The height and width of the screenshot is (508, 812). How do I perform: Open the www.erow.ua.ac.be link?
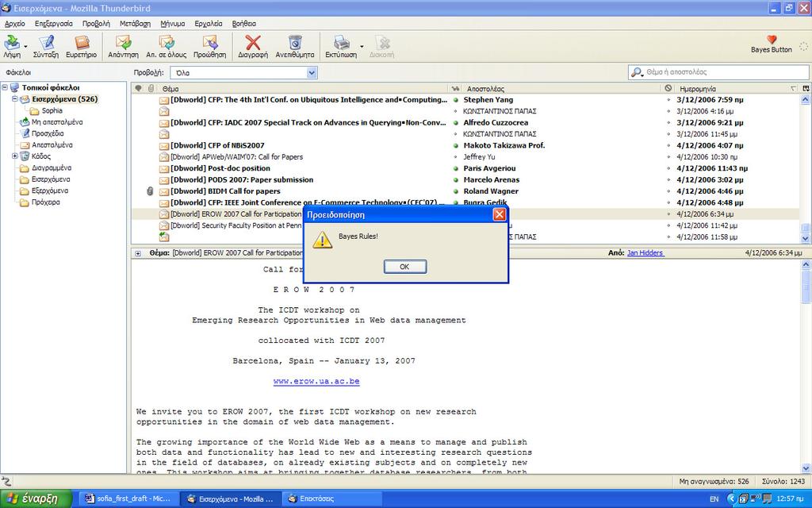[x=316, y=382]
